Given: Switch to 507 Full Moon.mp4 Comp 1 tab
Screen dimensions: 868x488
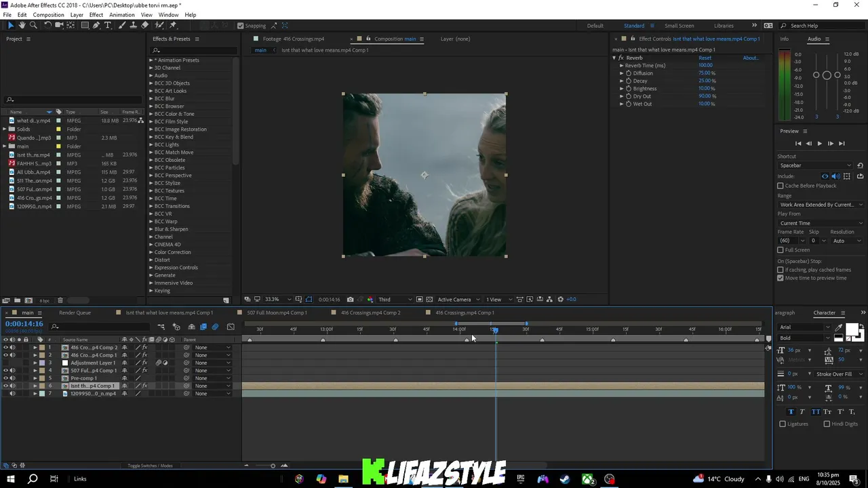Looking at the screenshot, I should tap(277, 312).
